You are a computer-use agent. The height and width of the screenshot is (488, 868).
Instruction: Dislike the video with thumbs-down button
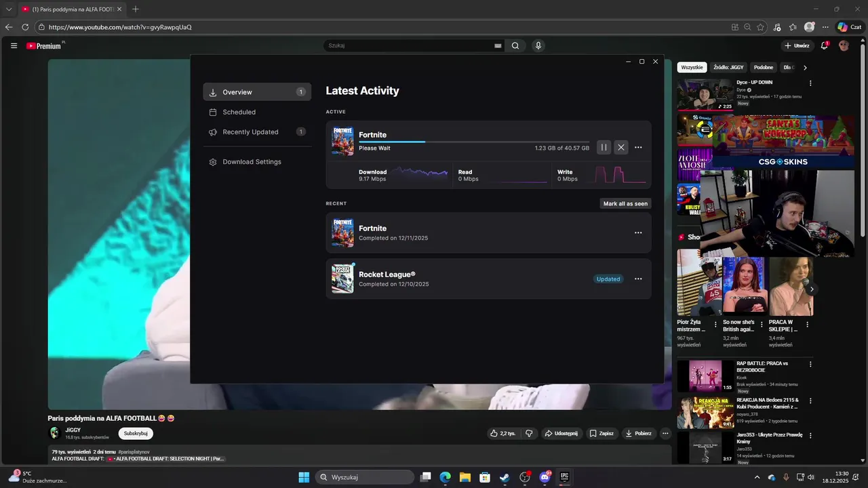coord(529,433)
